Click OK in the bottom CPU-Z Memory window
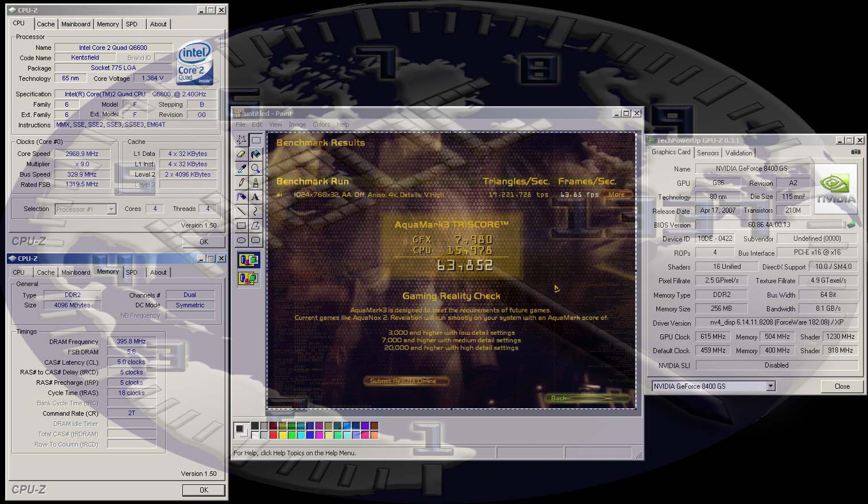 tap(204, 490)
